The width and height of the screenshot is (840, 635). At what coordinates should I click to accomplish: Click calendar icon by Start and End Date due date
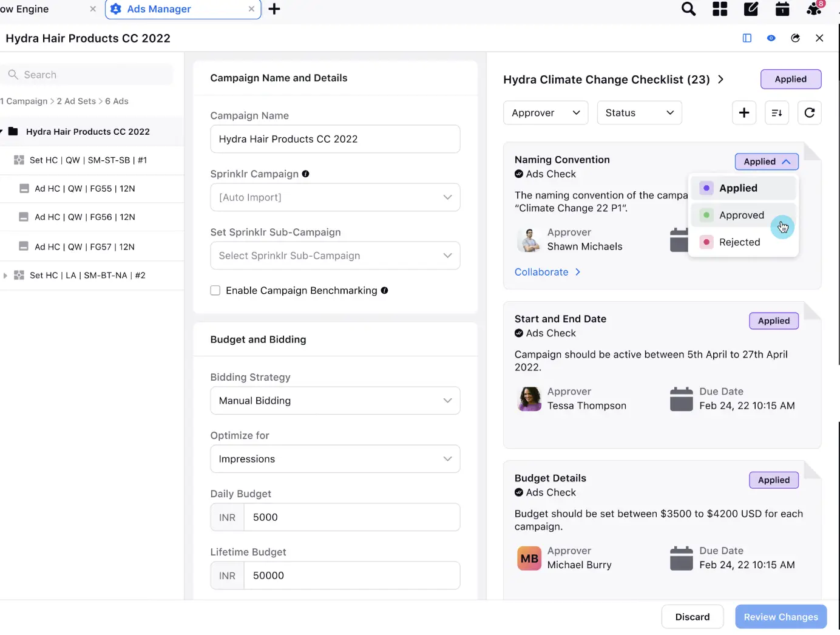[x=682, y=399]
